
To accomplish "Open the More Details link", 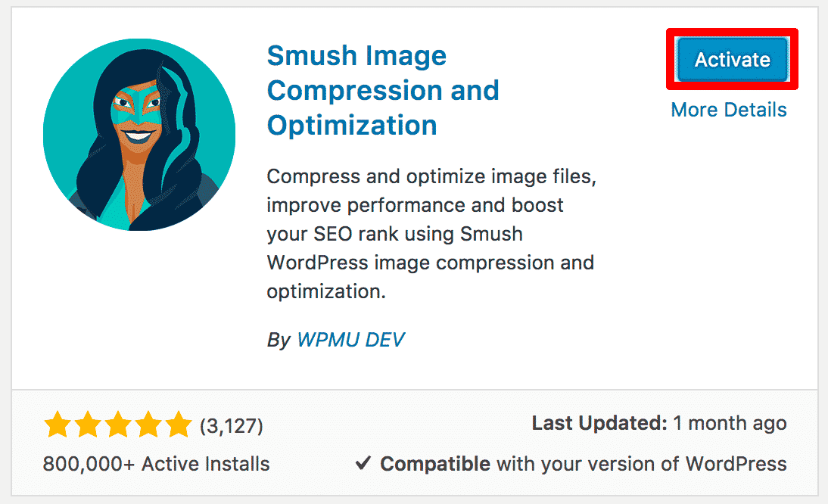I will click(729, 110).
